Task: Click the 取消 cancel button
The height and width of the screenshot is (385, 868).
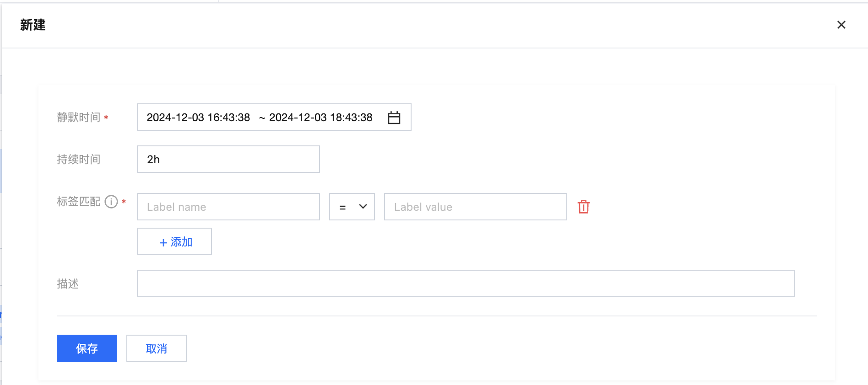Action: pyautogui.click(x=157, y=348)
